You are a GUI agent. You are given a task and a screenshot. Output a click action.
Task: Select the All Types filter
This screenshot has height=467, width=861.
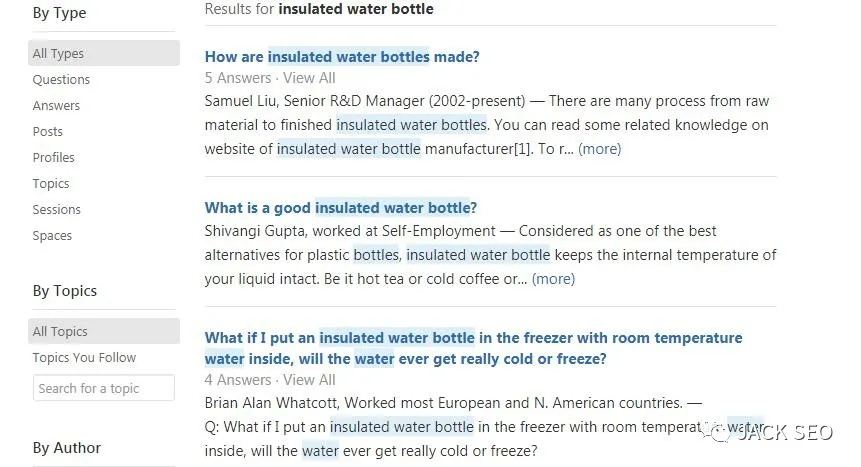pyautogui.click(x=58, y=54)
